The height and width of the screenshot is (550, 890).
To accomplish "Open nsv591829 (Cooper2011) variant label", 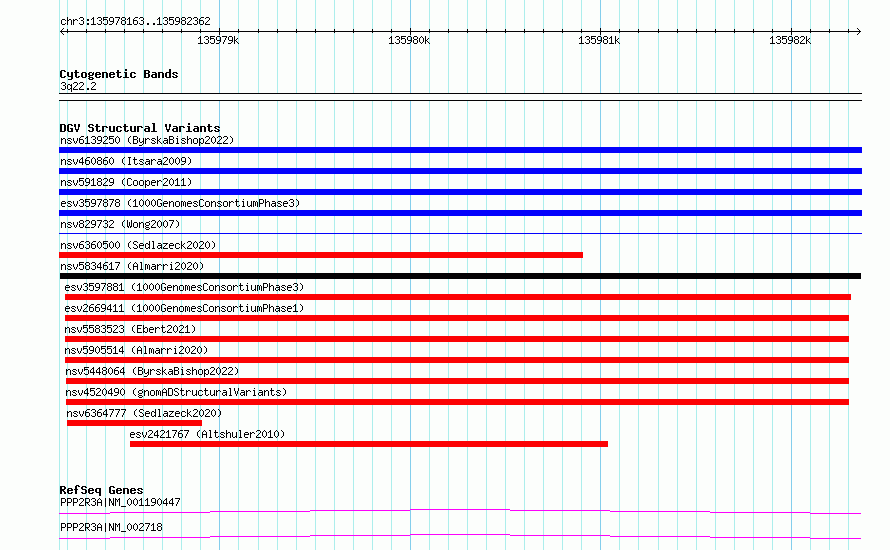I will [126, 182].
